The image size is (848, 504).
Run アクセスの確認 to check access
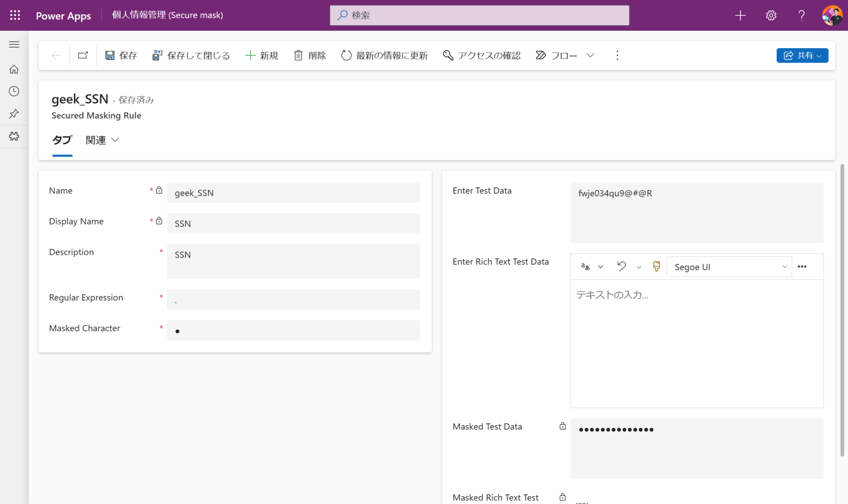pos(481,55)
